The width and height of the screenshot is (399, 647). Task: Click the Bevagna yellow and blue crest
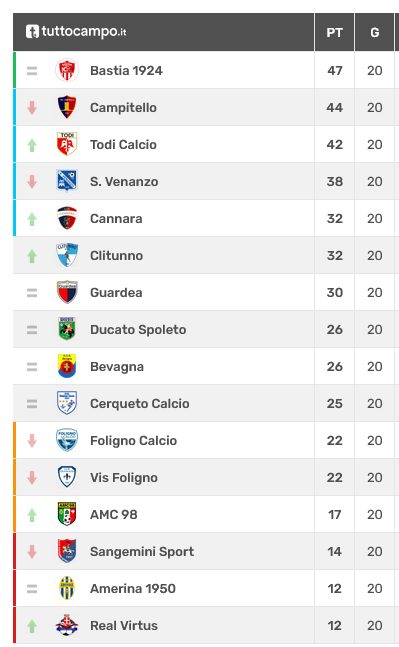[67, 366]
